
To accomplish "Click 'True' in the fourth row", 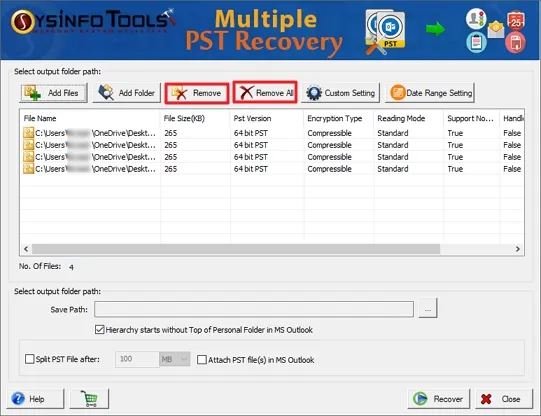I will click(x=455, y=169).
